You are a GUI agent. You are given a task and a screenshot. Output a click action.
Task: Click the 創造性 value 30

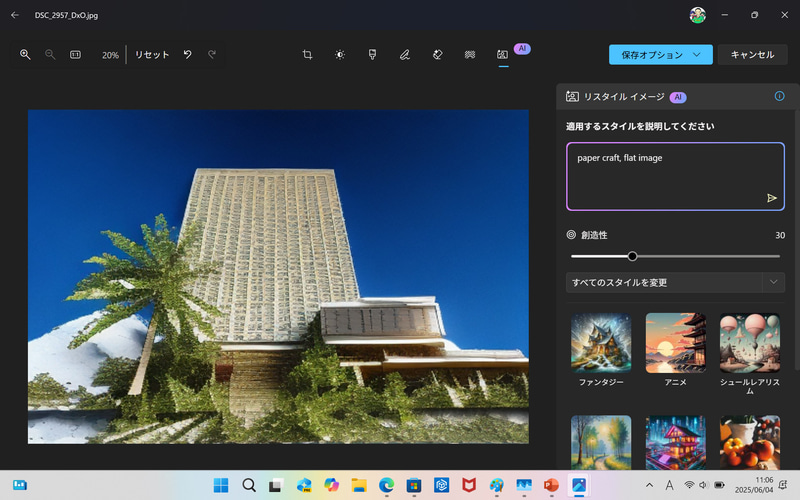780,235
